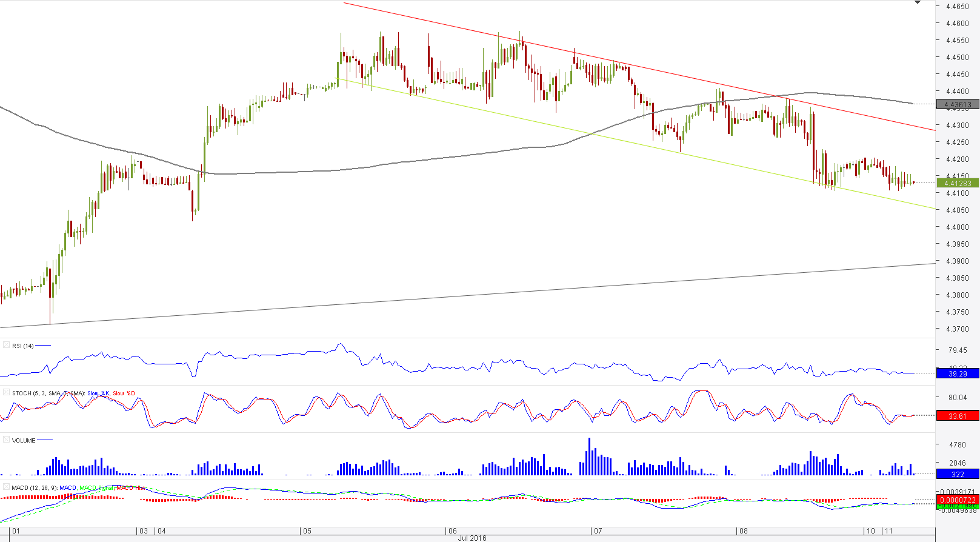Image resolution: width=980 pixels, height=542 pixels.
Task: Click the 07 date marker on time axis
Action: tap(598, 531)
